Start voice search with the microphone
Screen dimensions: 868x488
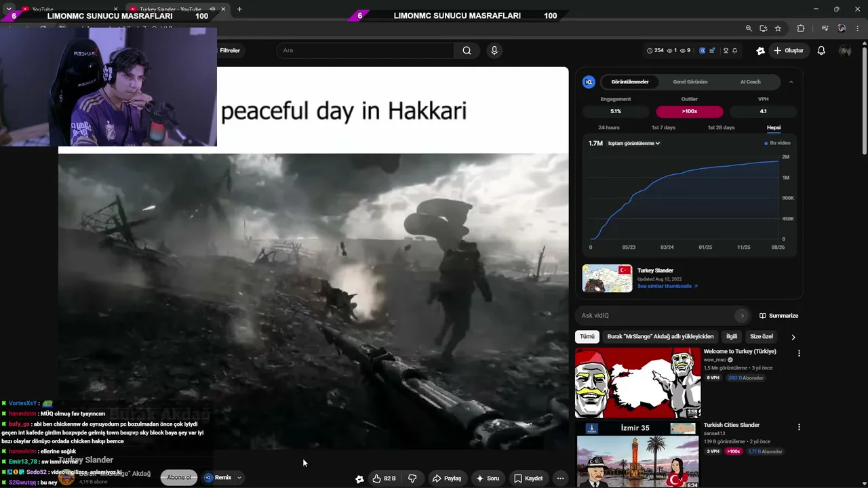pyautogui.click(x=494, y=50)
